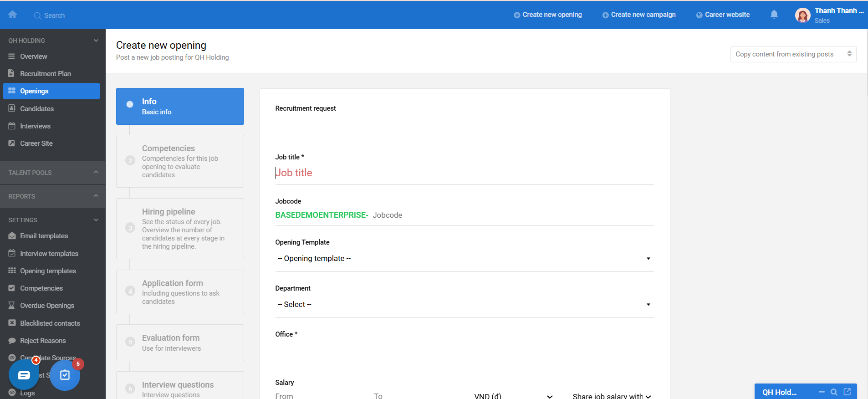868x399 pixels.
Task: Click plus icon beside Create new opening
Action: [x=517, y=15]
